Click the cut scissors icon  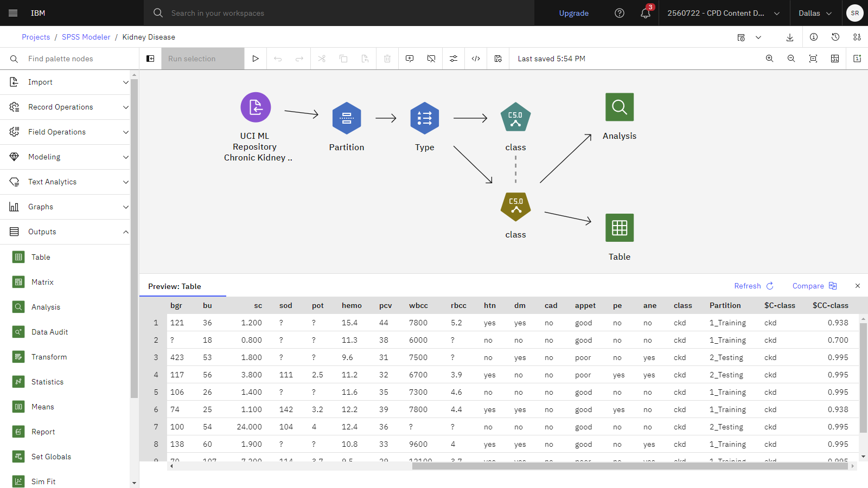(322, 59)
